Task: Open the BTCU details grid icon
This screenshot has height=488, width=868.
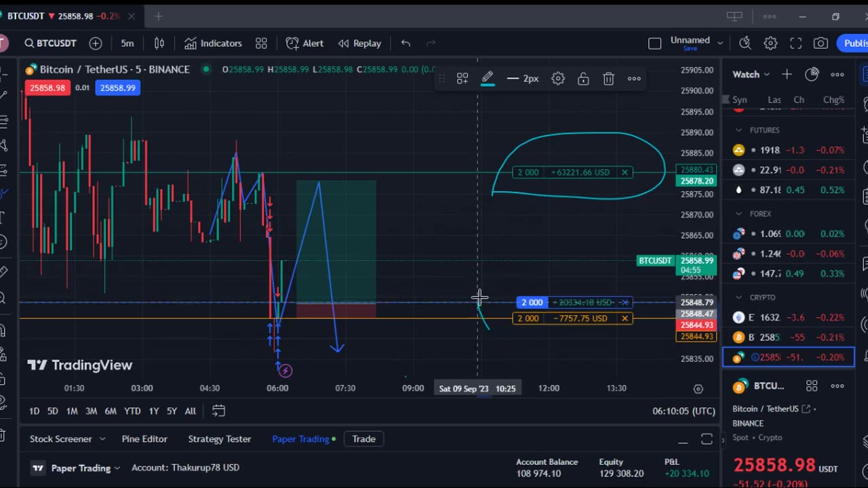Action: [812, 386]
